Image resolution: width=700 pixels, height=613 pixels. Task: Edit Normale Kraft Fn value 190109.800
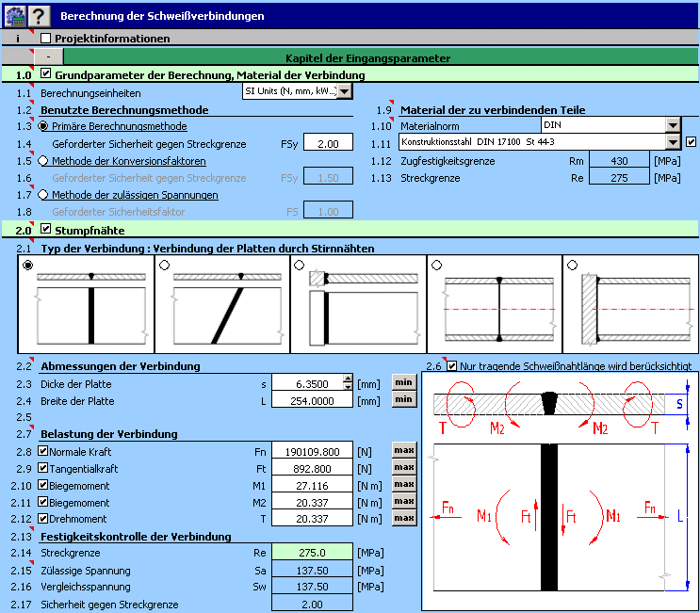(x=312, y=451)
